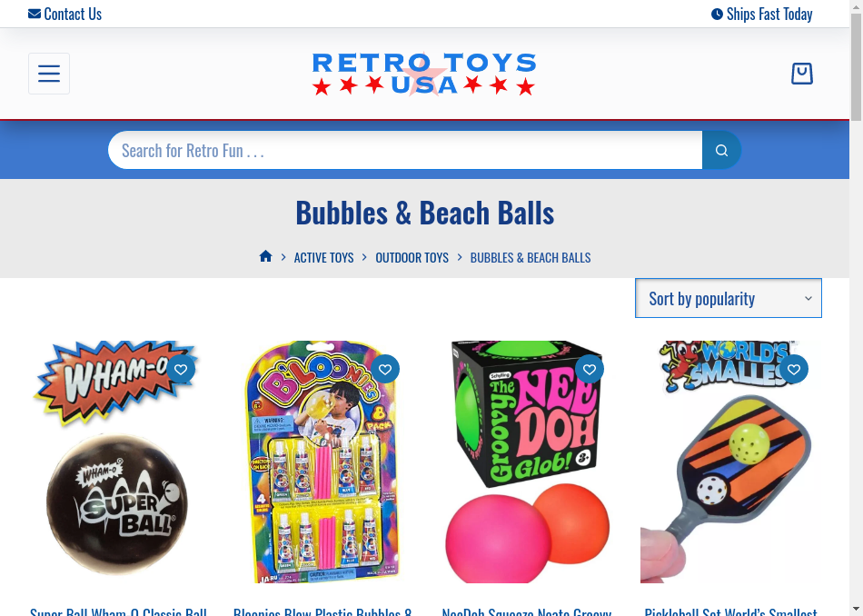The image size is (863, 616).
Task: Click the search magnifier button
Action: pyautogui.click(x=721, y=150)
